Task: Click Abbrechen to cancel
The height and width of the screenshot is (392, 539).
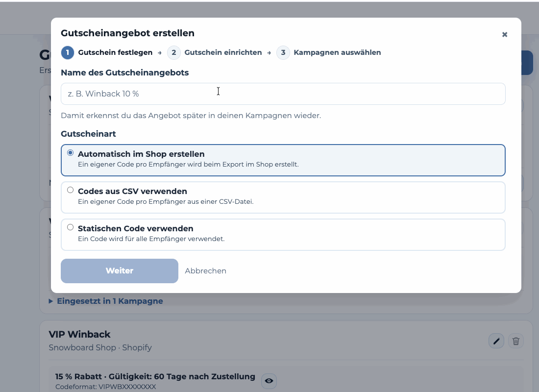Action: pyautogui.click(x=206, y=271)
